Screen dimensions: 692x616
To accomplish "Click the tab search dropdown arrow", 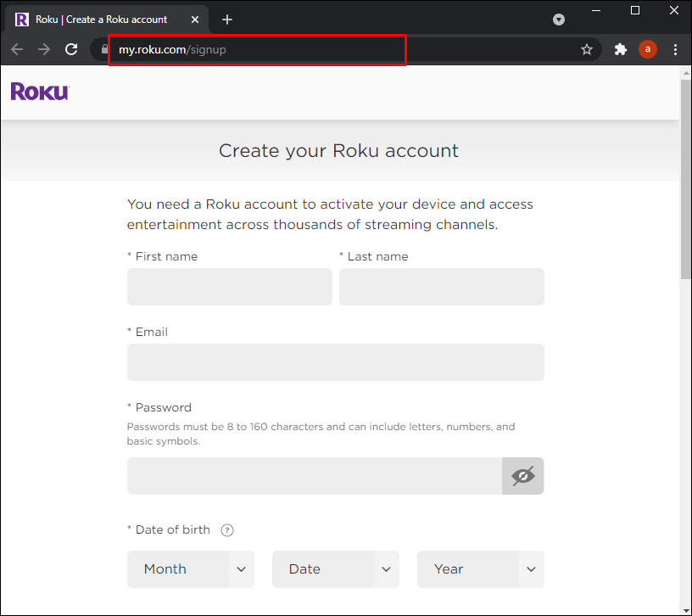I will point(559,20).
